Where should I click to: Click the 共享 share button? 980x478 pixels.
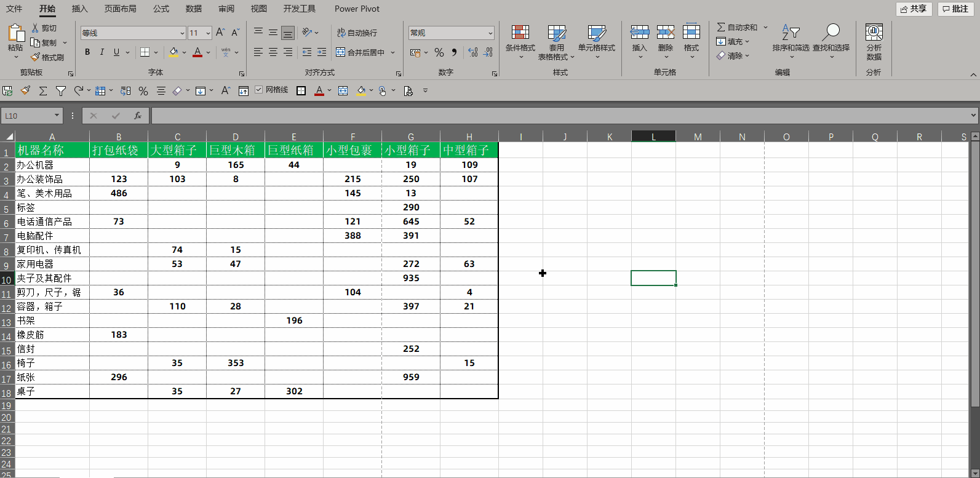(914, 9)
